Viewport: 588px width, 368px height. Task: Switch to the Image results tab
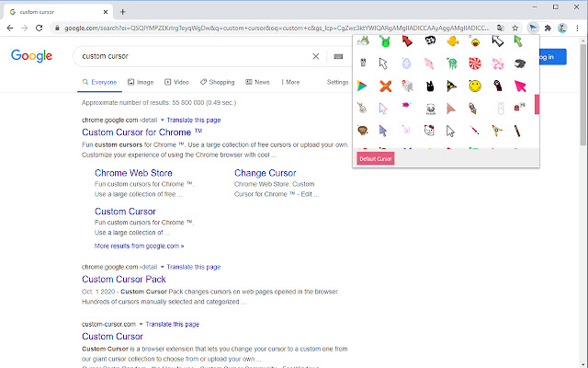[x=141, y=82]
